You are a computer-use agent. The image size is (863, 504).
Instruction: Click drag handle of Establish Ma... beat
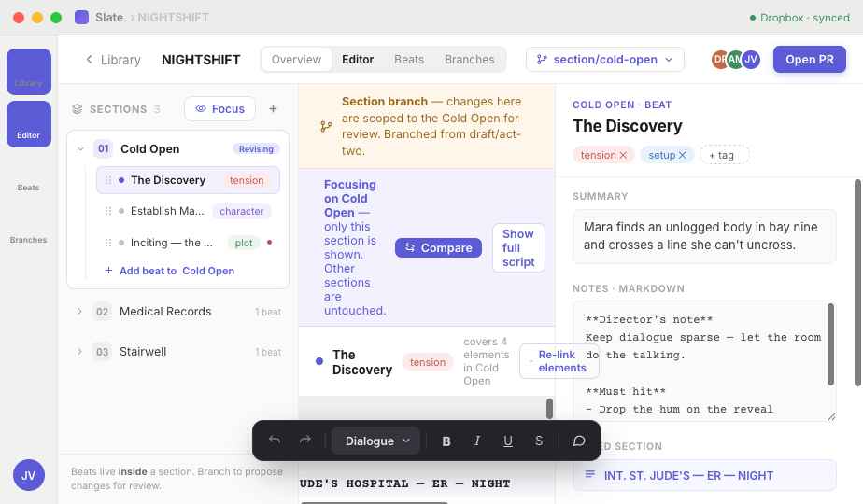click(x=108, y=211)
